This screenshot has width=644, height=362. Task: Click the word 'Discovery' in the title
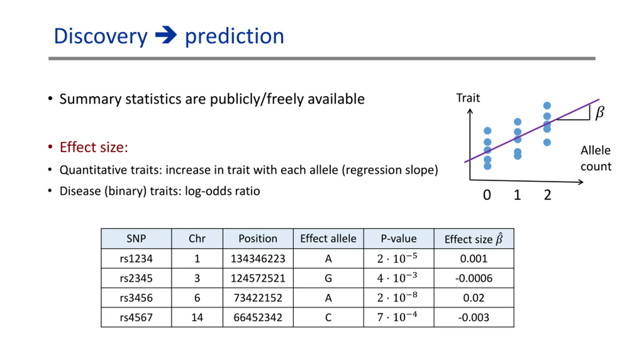101,36
